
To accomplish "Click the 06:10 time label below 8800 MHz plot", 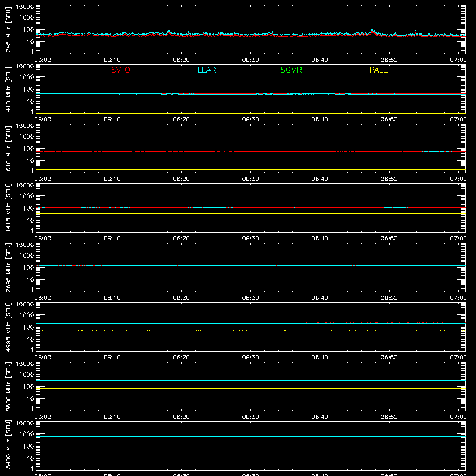I will [112, 417].
